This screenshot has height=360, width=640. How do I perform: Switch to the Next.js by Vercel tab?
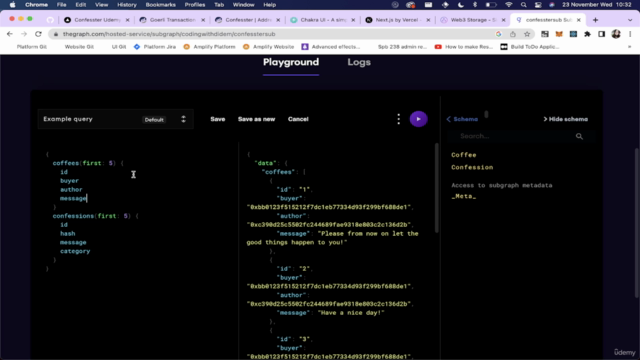click(x=398, y=20)
